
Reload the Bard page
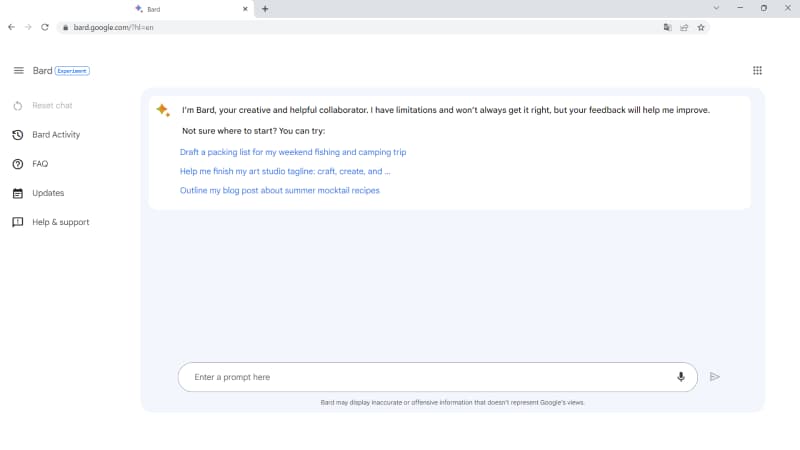pos(45,27)
